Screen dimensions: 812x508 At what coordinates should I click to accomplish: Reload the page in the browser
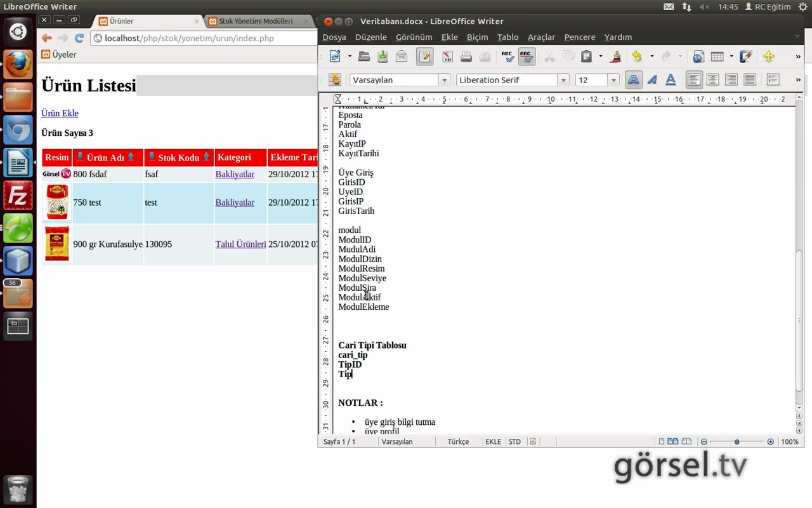pyautogui.click(x=79, y=38)
